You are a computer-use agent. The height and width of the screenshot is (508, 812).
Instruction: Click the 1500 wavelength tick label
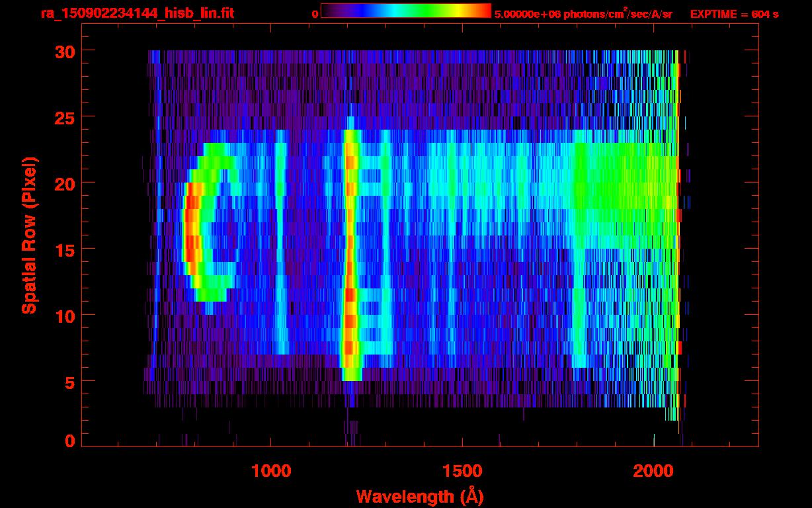coord(462,471)
